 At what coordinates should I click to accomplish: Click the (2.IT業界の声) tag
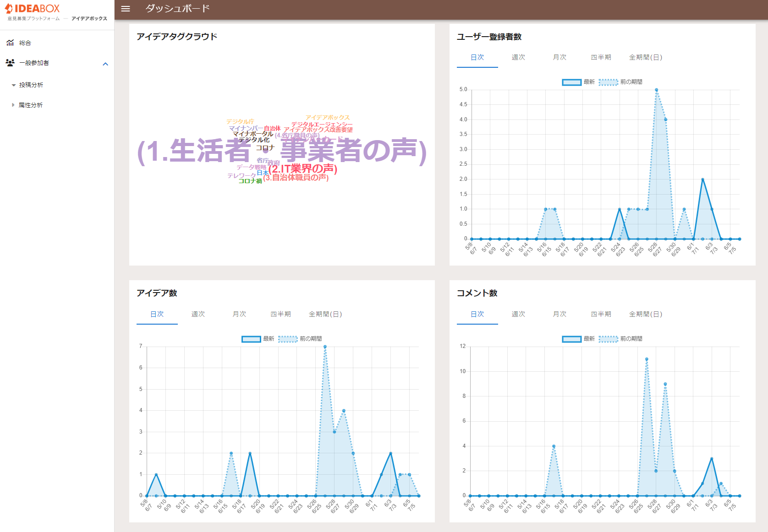tap(303, 169)
